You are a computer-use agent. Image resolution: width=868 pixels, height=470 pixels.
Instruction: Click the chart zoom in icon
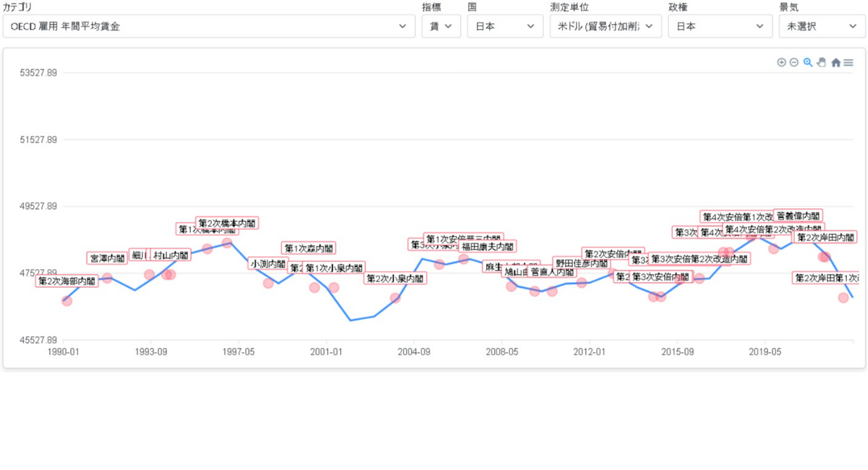click(x=781, y=63)
